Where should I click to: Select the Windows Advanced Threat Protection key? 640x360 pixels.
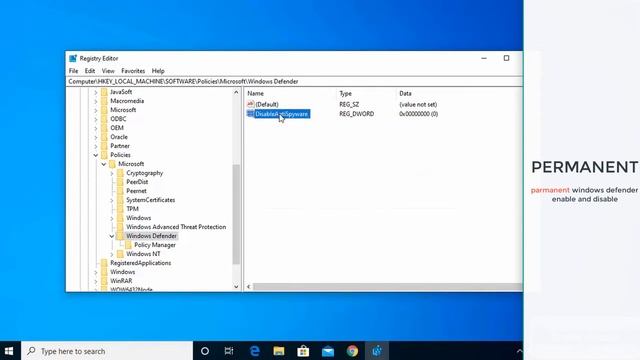[x=176, y=227]
